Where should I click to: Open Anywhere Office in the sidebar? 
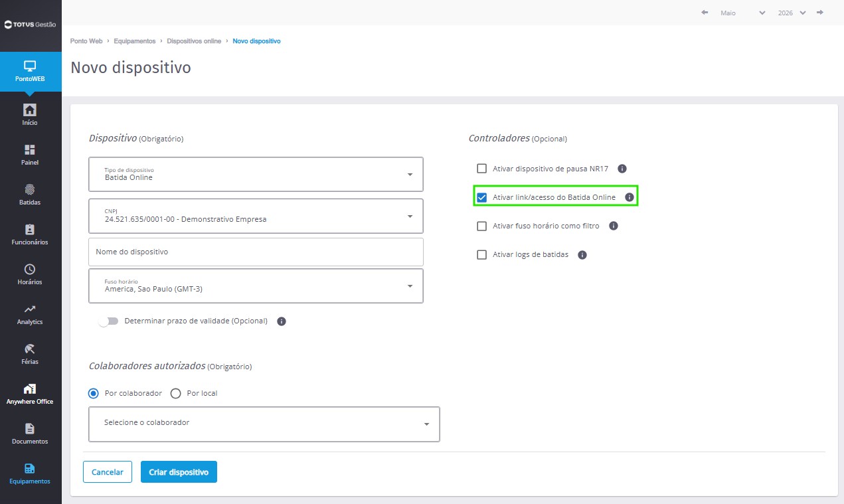(30, 393)
